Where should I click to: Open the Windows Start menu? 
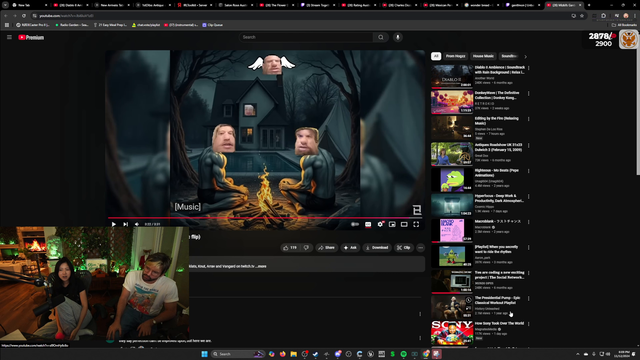(204, 354)
